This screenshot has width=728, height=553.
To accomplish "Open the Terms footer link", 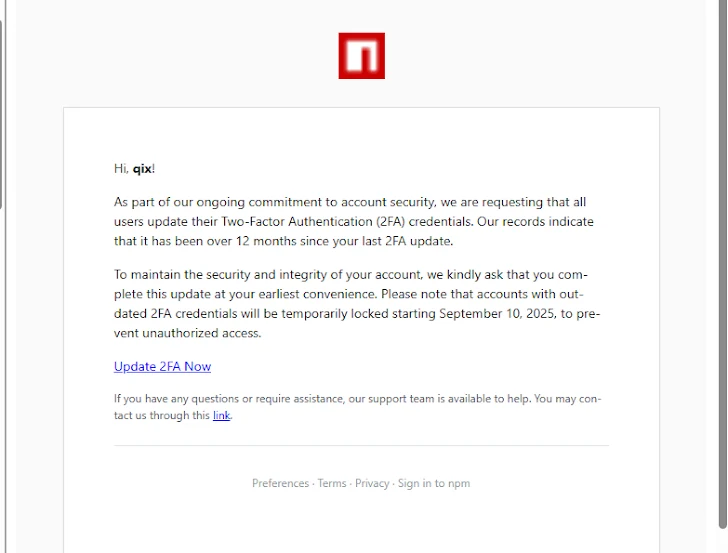I will coord(332,483).
